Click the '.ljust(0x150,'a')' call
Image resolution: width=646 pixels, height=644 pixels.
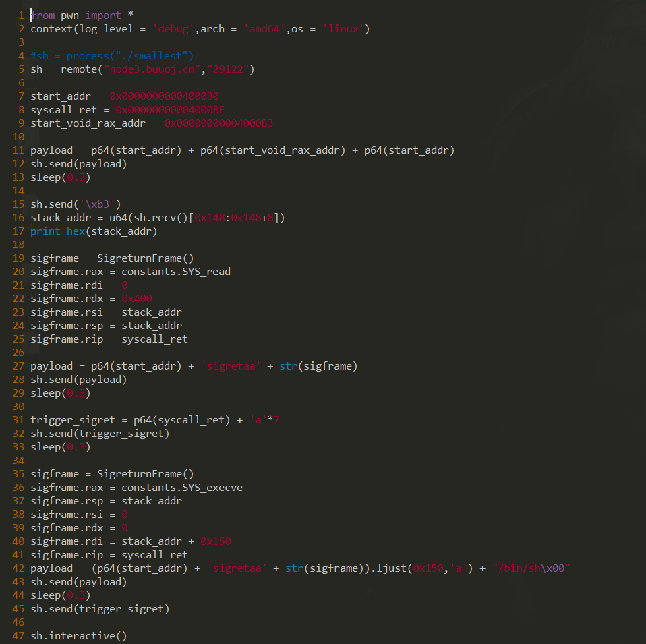click(x=422, y=568)
